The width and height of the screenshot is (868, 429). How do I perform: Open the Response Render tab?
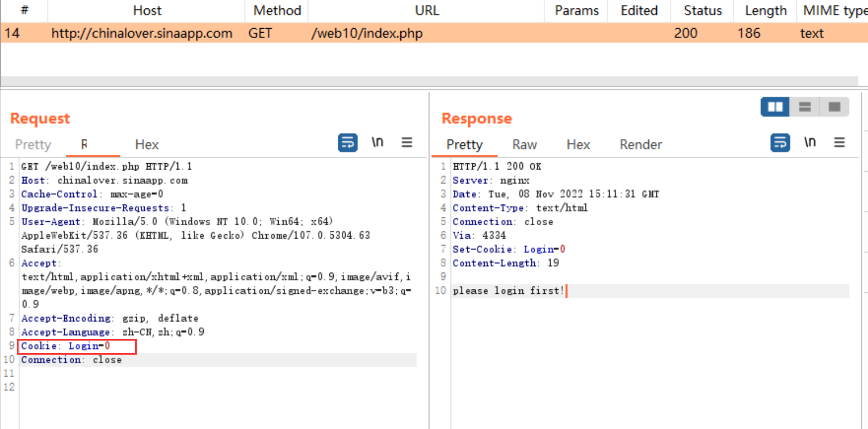click(x=641, y=145)
